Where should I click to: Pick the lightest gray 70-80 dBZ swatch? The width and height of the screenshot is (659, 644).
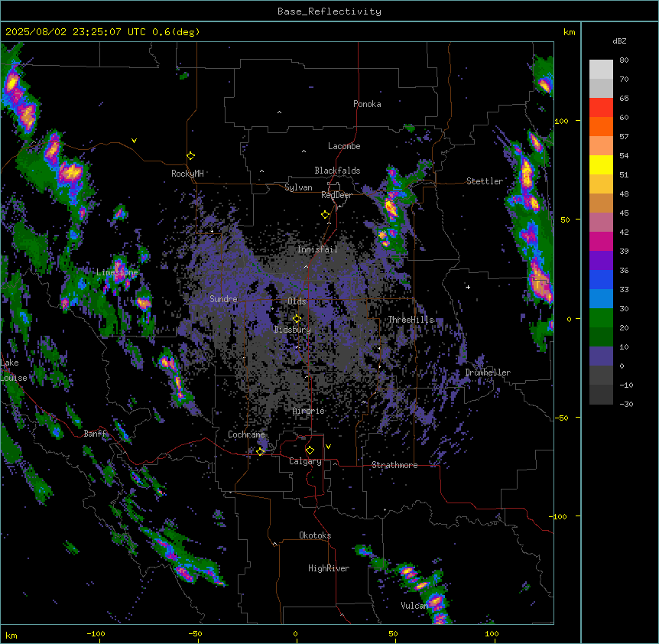point(601,70)
